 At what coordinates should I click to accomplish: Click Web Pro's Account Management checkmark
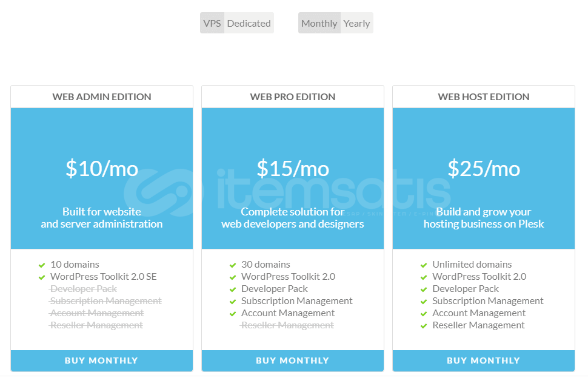click(233, 314)
